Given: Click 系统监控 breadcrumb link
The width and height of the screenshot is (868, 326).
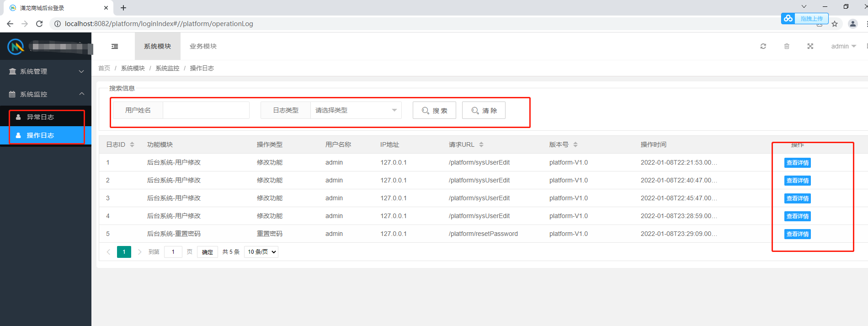Looking at the screenshot, I should click(x=167, y=68).
